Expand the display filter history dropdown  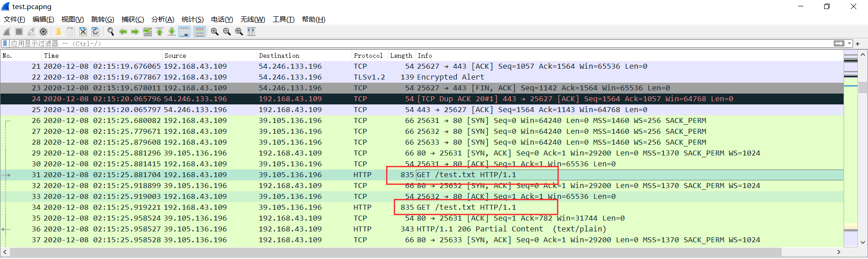click(849, 43)
